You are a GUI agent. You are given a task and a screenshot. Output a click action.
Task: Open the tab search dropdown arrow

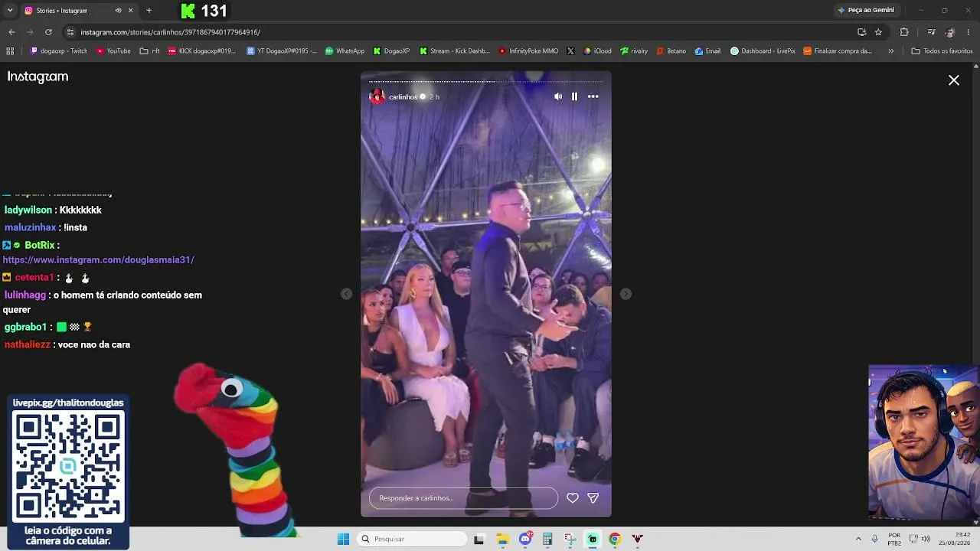(x=10, y=11)
